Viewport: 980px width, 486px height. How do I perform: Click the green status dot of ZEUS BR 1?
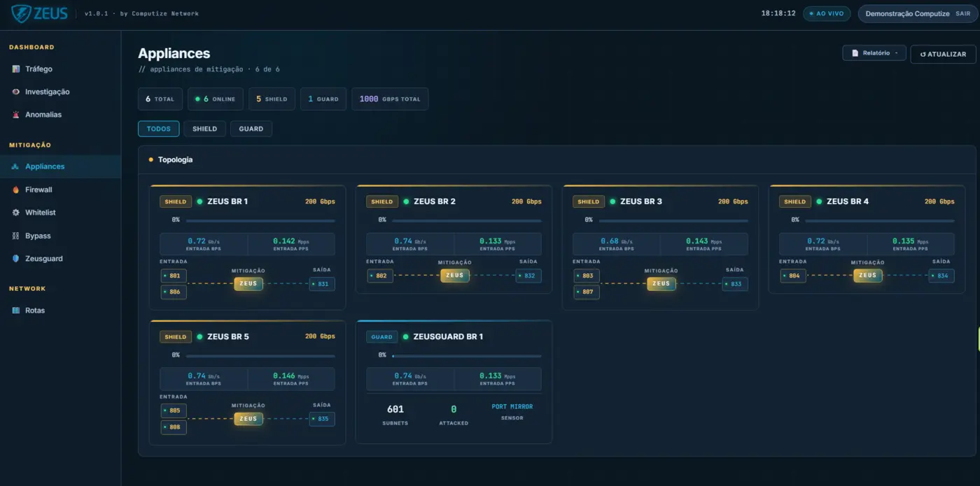click(199, 201)
